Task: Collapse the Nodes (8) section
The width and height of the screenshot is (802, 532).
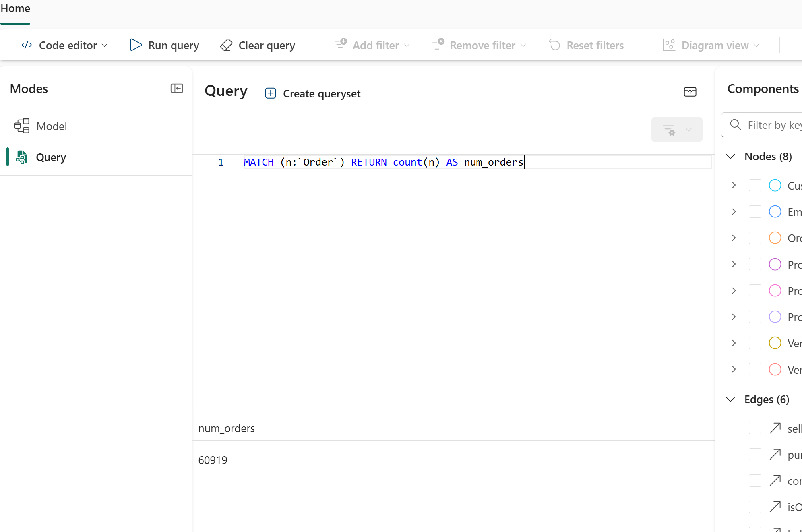Action: click(730, 157)
